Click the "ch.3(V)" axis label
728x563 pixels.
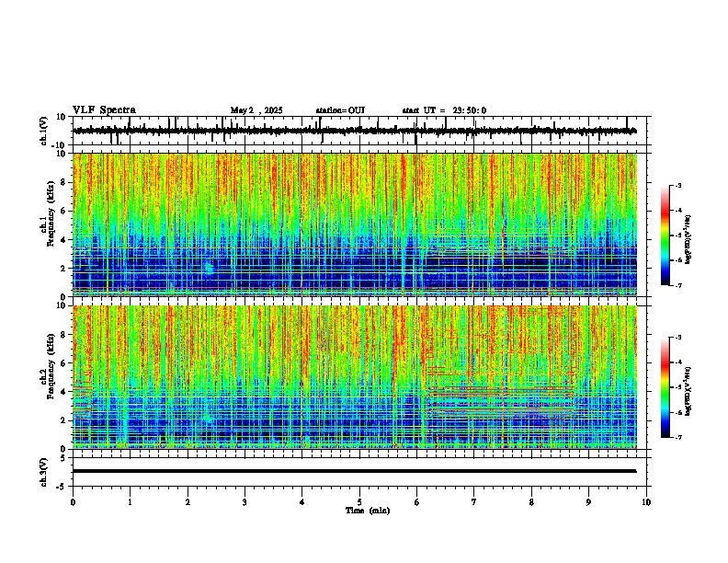click(x=44, y=473)
